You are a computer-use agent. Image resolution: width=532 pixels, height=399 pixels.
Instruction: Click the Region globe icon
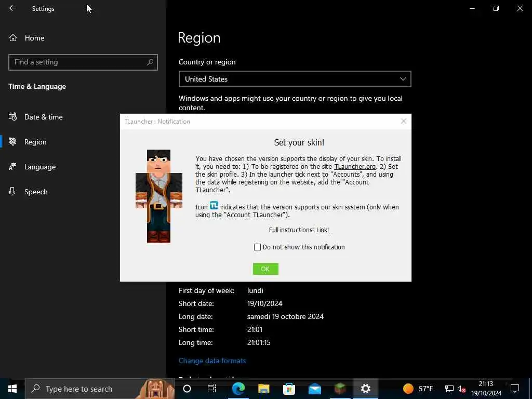pos(12,141)
